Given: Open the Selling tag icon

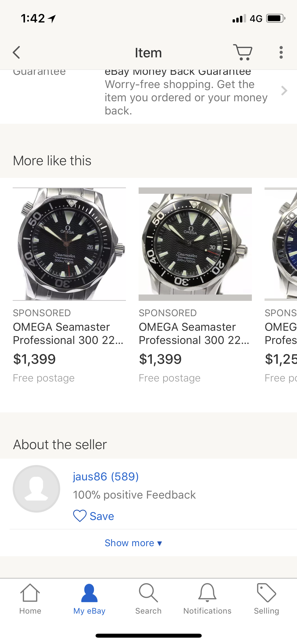Looking at the screenshot, I should click(266, 599).
